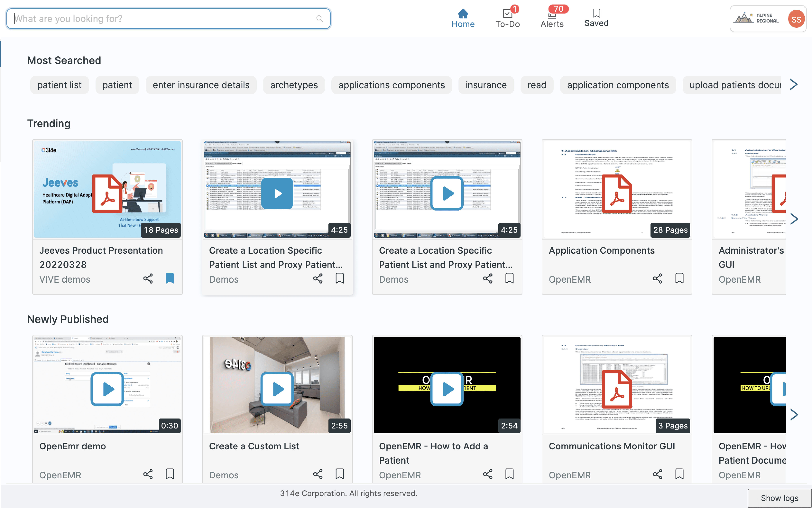
Task: Select the 'archetypes' search chip
Action: point(294,85)
